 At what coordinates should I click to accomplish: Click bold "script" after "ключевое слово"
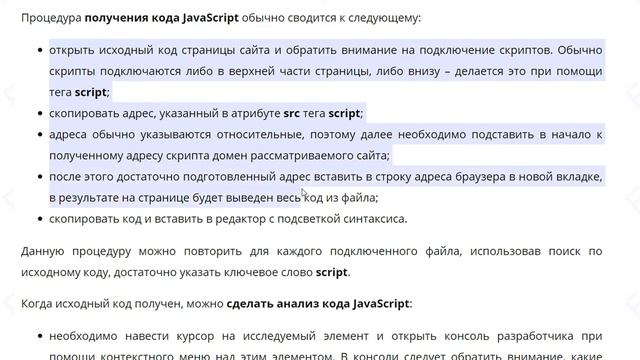(331, 272)
